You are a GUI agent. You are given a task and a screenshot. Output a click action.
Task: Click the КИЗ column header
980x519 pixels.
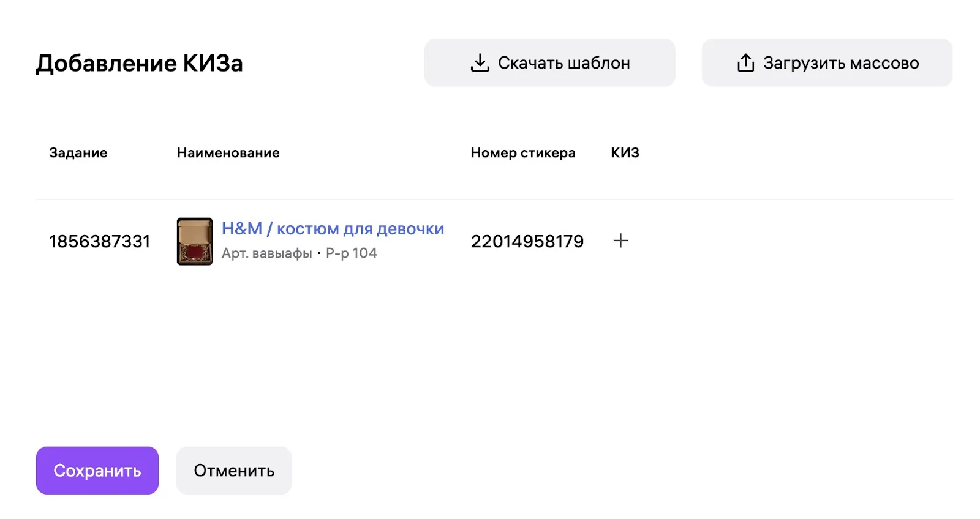click(x=625, y=153)
